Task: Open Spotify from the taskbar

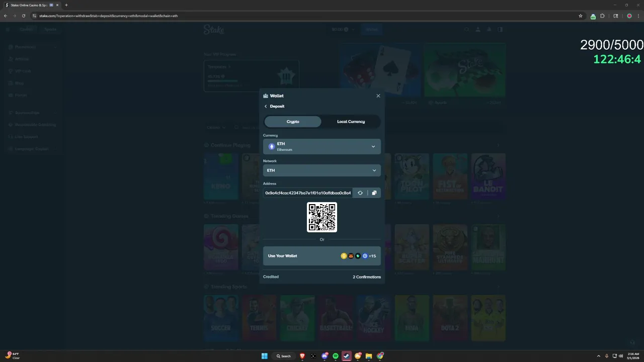Action: tap(336, 356)
